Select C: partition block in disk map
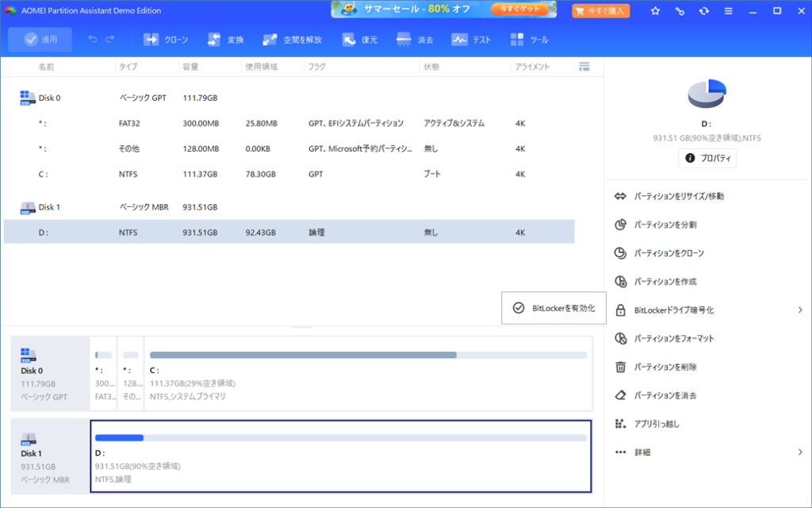Image resolution: width=812 pixels, height=508 pixels. [368, 373]
